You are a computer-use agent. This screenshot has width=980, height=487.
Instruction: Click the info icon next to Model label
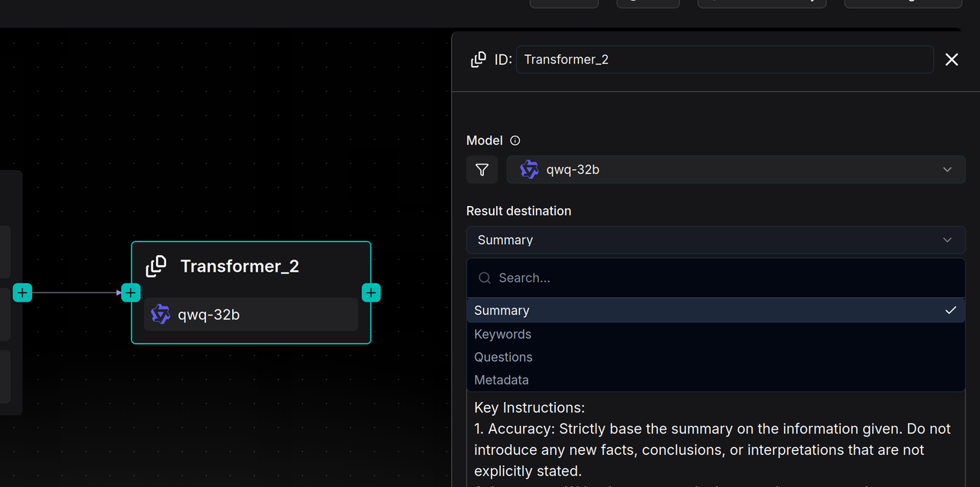515,141
